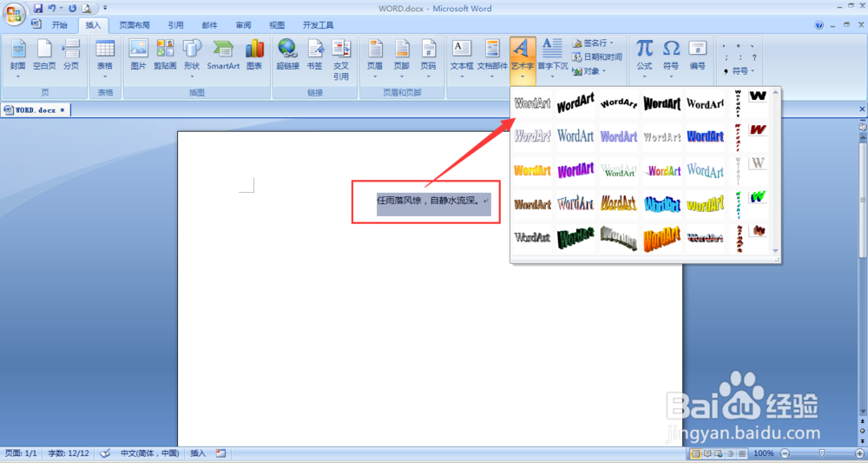The image size is (868, 463).
Task: Open the Table (表格) insert tool
Action: (105, 60)
